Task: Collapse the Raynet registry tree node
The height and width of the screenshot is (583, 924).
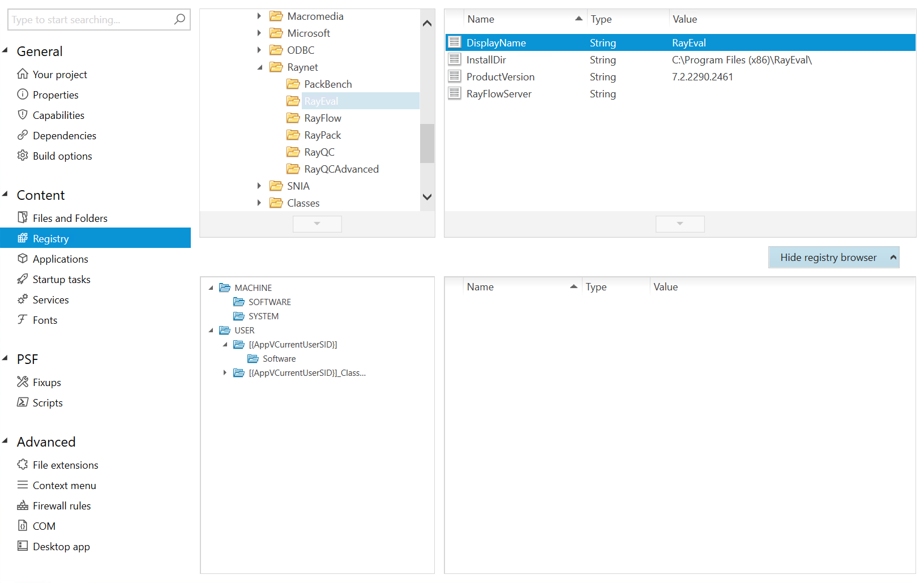Action: (260, 67)
